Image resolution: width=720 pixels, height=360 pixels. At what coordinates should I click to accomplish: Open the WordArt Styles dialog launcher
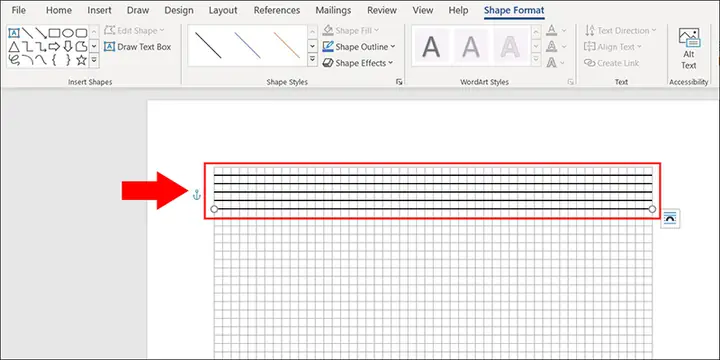coord(570,82)
